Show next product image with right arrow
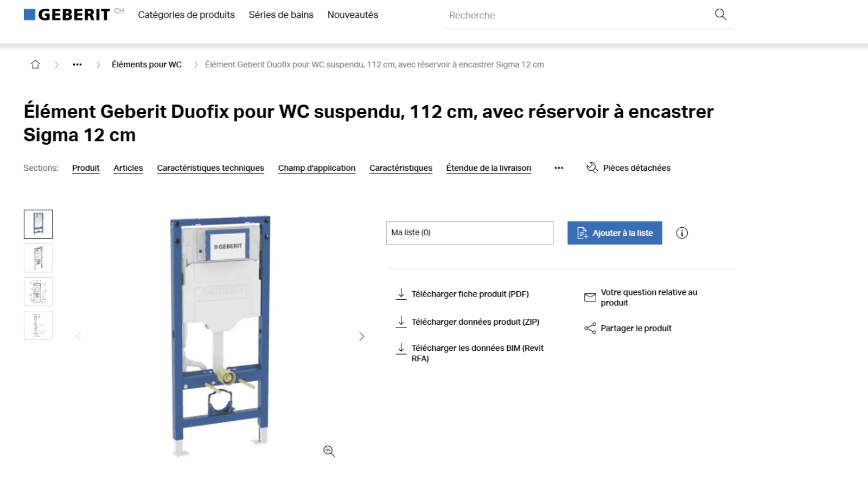868x488 pixels. (361, 336)
